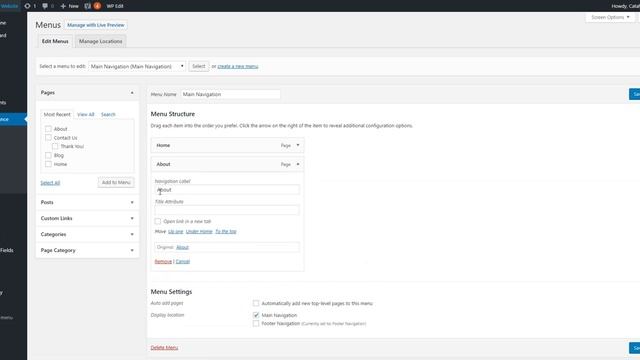Select the Most Recent pages tab

[x=57, y=114]
